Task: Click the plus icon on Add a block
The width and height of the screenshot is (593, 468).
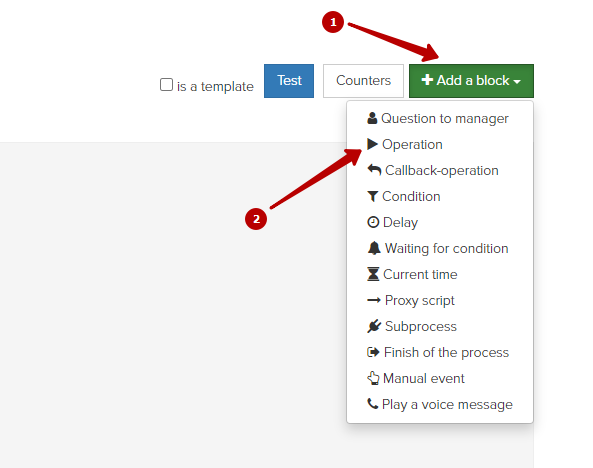Action: [427, 80]
